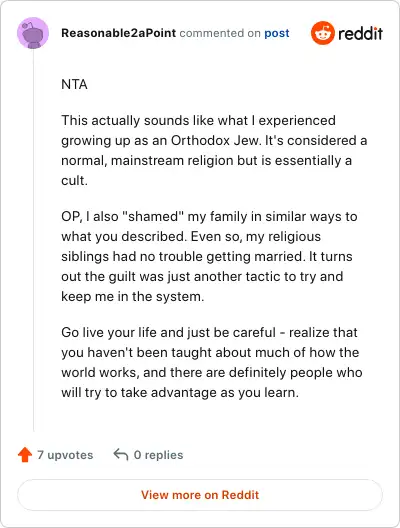This screenshot has height=528, width=400.
Task: Select the "NTA" verdict text
Action: coord(74,84)
